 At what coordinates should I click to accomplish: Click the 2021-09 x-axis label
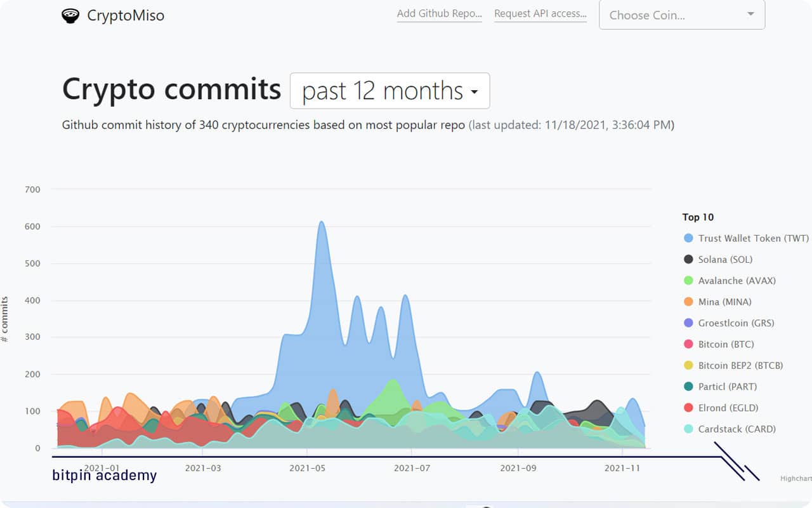518,469
